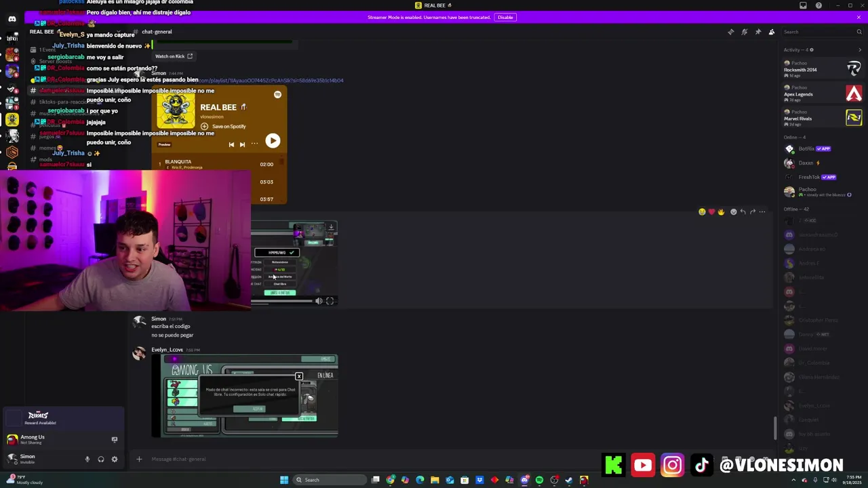The image size is (868, 488).
Task: Open the Windows Start button
Action: click(284, 480)
